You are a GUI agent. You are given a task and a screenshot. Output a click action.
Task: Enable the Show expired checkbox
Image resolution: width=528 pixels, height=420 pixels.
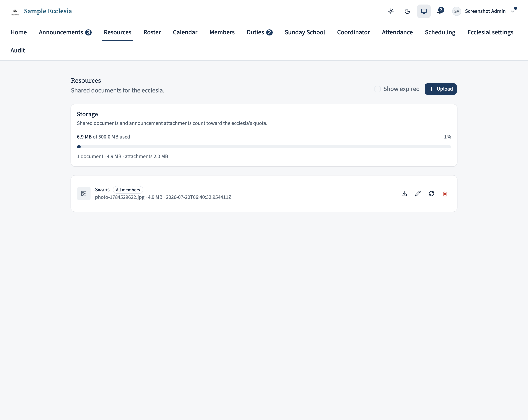click(377, 89)
